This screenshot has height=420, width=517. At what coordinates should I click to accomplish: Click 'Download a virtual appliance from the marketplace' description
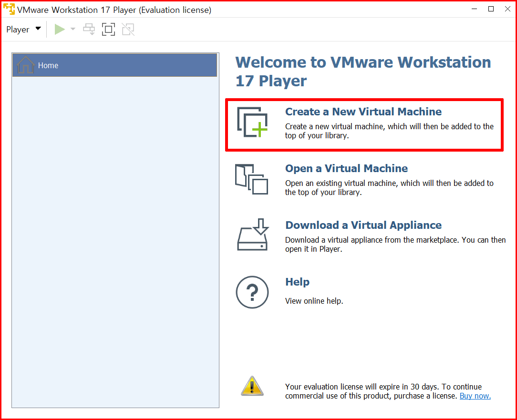pyautogui.click(x=395, y=244)
